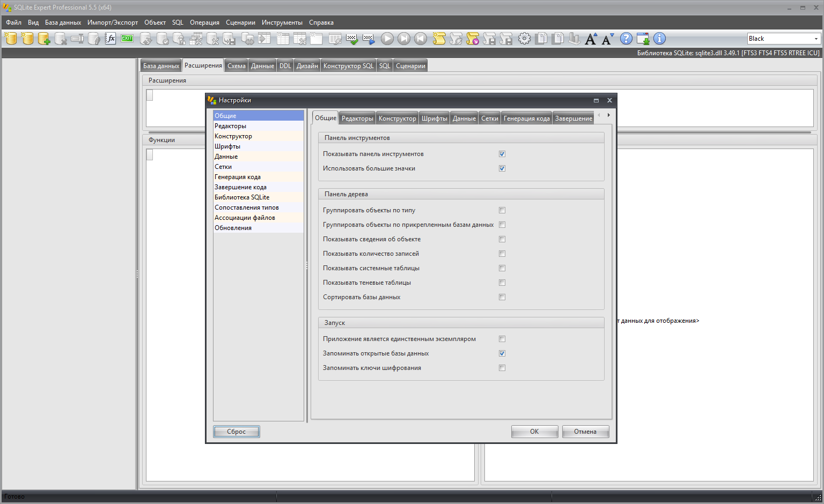
Task: Click the Сброс button
Action: pos(237,432)
